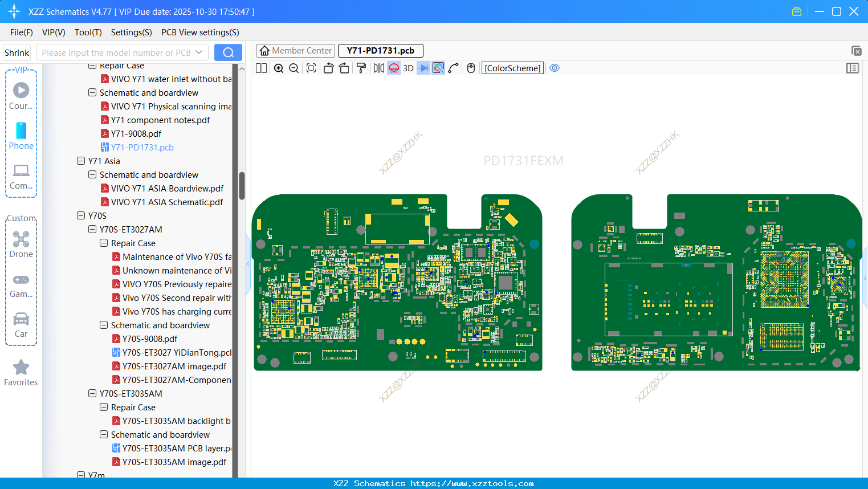
Task: Click the mouse settings icon
Action: [x=471, y=68]
